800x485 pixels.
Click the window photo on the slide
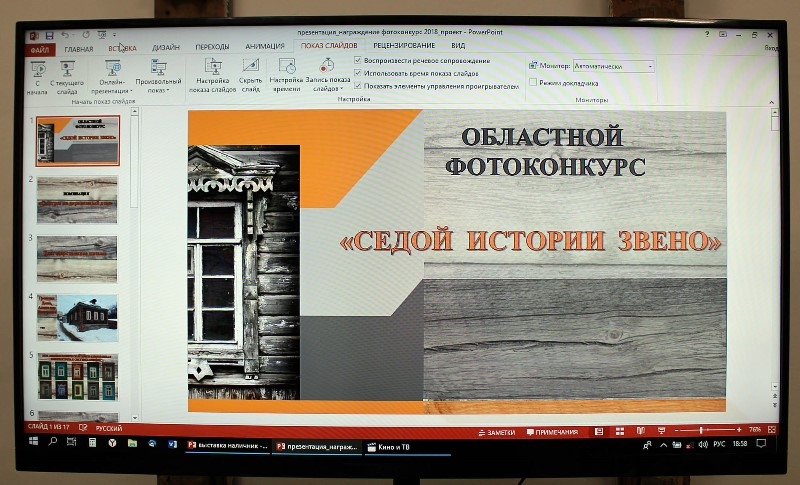coord(244,272)
